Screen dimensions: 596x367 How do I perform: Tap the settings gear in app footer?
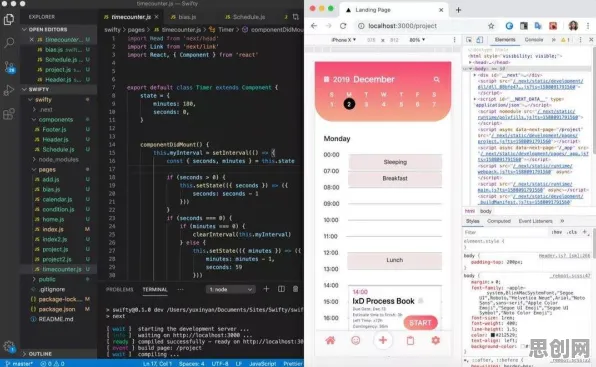coord(436,340)
